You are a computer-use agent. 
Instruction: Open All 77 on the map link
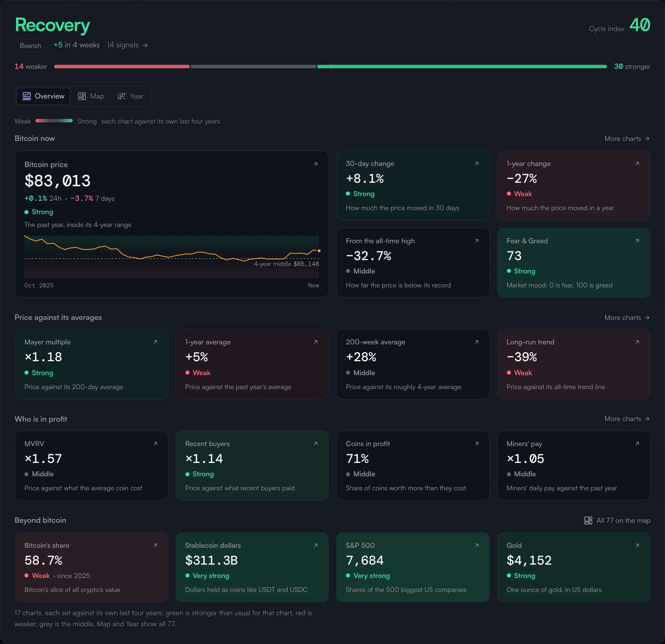(617, 520)
